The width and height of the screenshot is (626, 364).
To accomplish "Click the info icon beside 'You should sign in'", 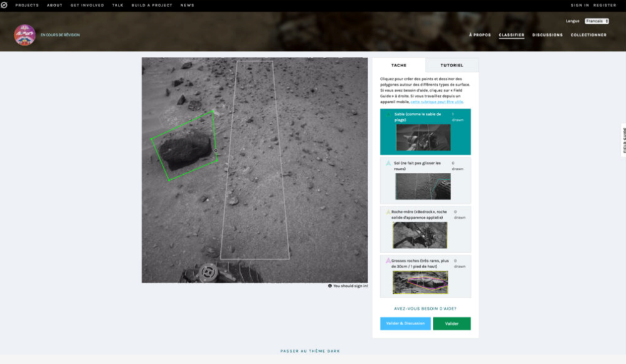I will coord(330,286).
